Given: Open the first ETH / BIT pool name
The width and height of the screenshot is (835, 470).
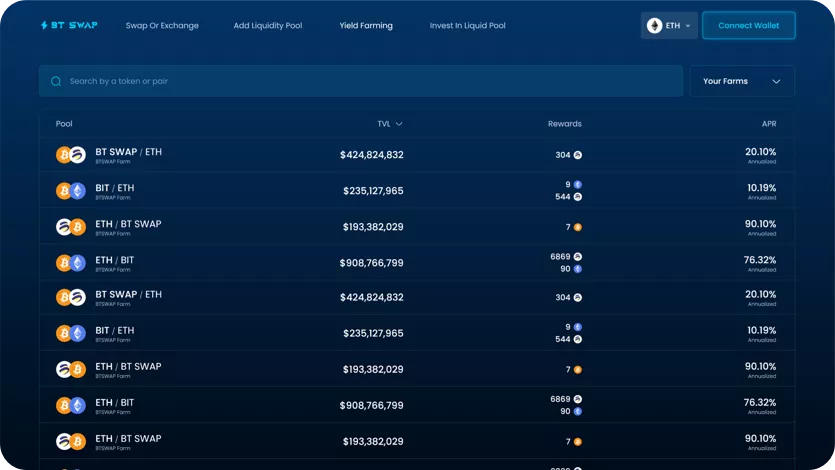Looking at the screenshot, I should tap(114, 260).
